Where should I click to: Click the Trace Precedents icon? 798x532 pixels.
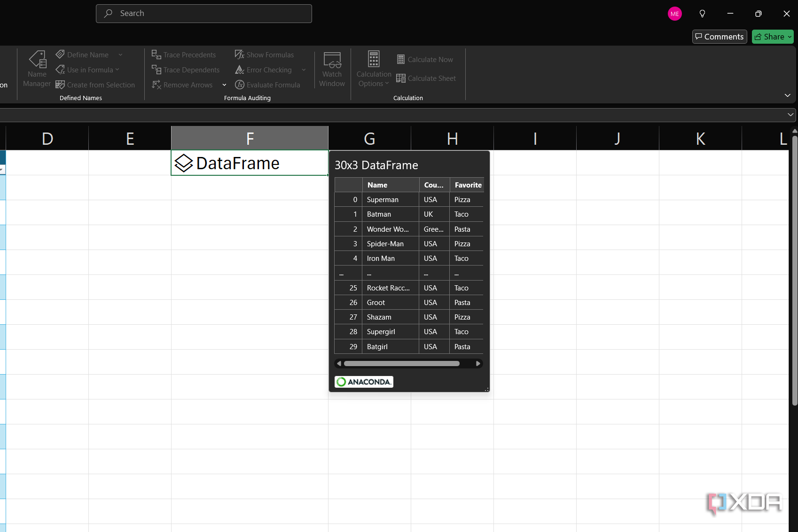click(156, 55)
